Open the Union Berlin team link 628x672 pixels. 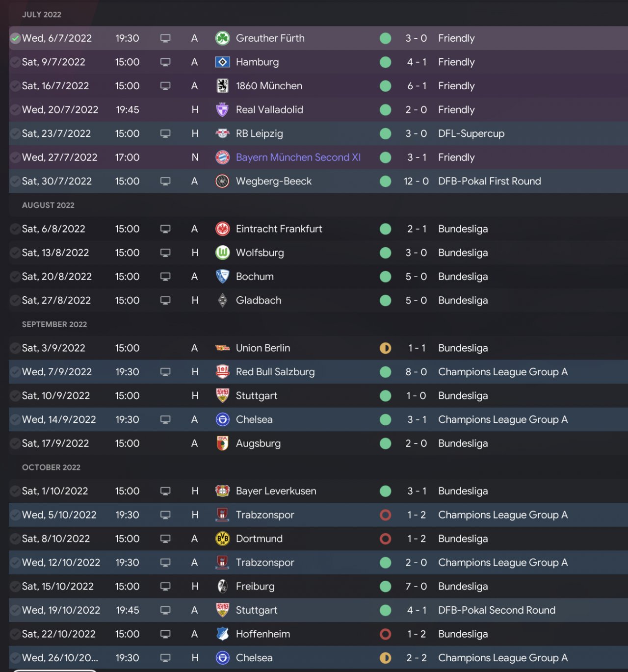click(x=263, y=348)
